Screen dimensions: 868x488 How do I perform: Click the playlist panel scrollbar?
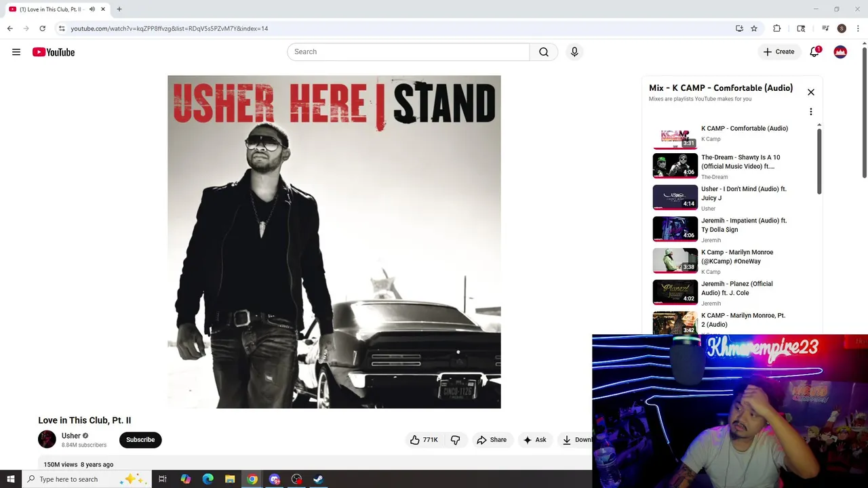tap(819, 160)
